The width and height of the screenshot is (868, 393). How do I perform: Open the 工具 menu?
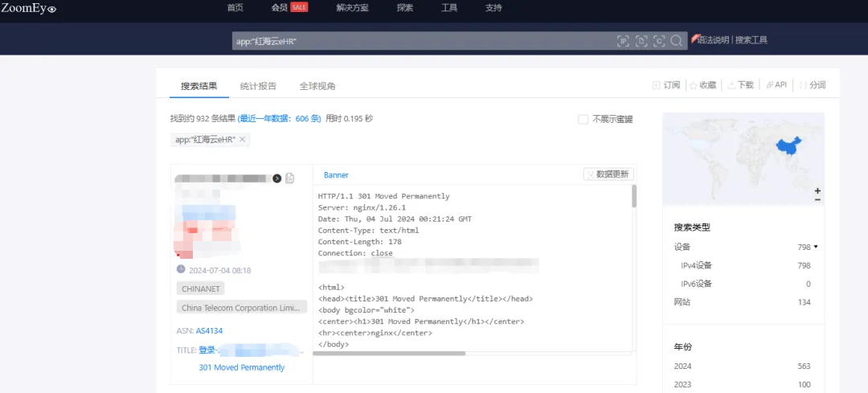(x=449, y=8)
